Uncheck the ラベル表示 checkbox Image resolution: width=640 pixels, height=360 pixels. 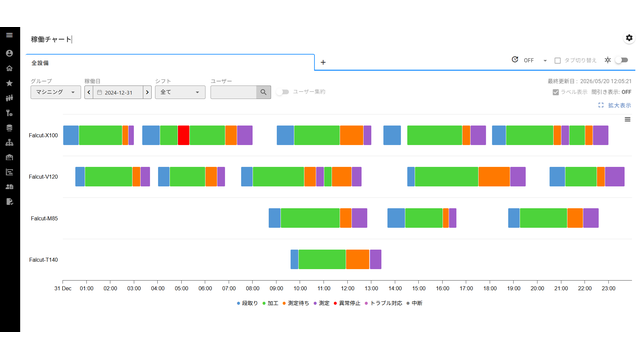click(556, 92)
